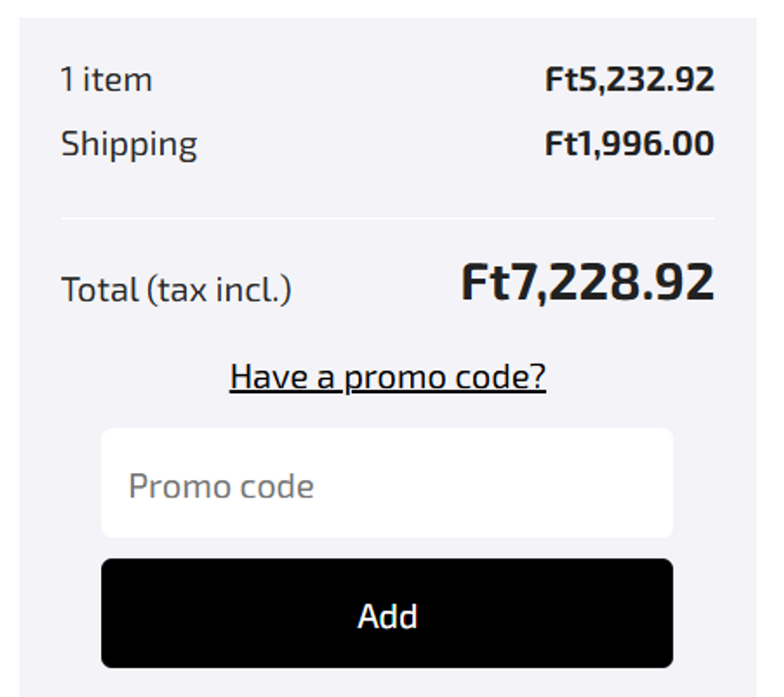
Task: Select the item subtotal Ft5,232.92
Action: click(629, 80)
